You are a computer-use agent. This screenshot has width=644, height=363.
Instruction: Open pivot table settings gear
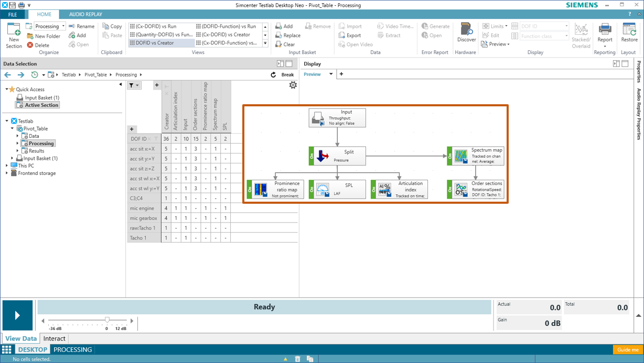(293, 85)
